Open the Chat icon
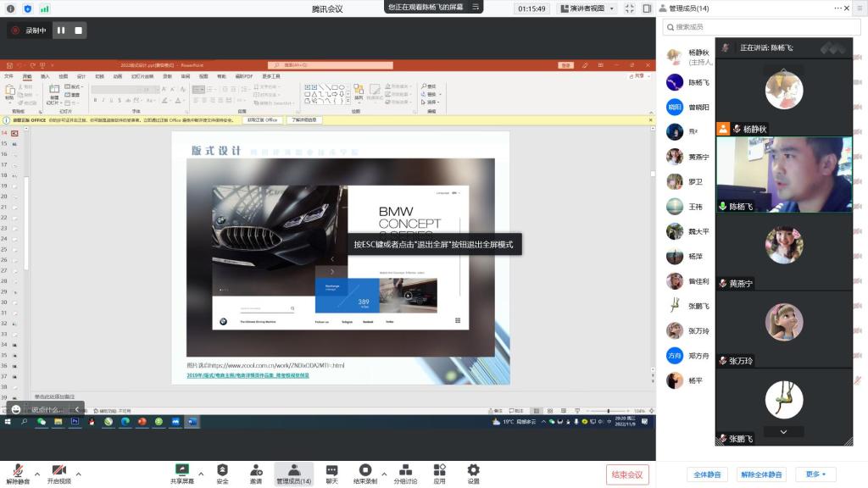Image resolution: width=868 pixels, height=488 pixels. pyautogui.click(x=331, y=474)
